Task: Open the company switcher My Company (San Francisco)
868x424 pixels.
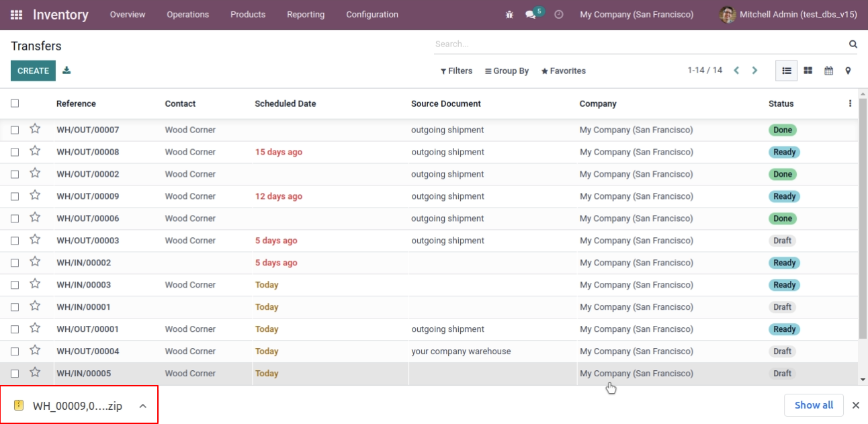Action: coord(637,14)
